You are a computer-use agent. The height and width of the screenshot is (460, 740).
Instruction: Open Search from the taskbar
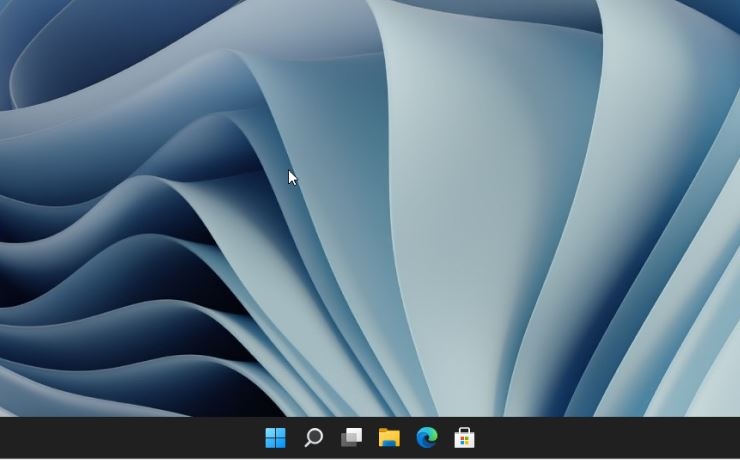(313, 438)
